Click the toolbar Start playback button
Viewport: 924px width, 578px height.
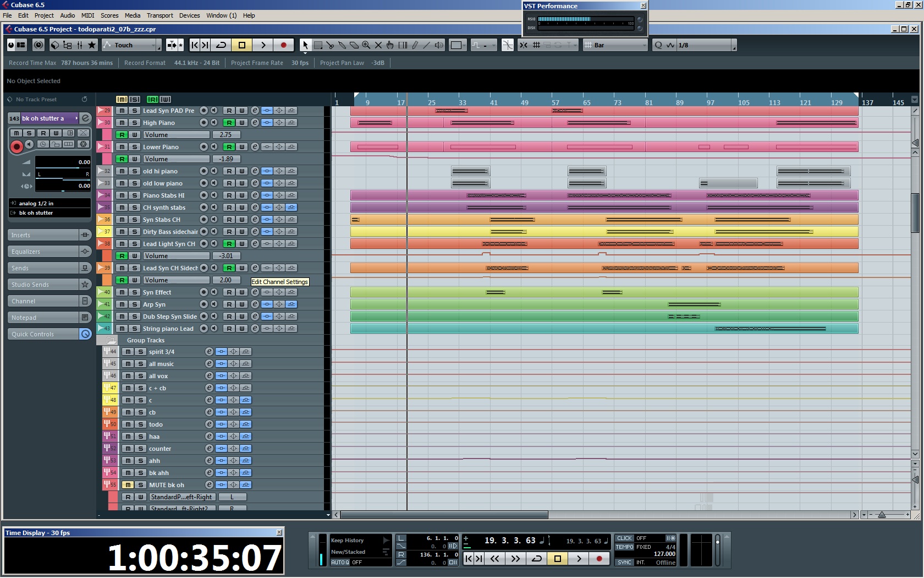263,45
